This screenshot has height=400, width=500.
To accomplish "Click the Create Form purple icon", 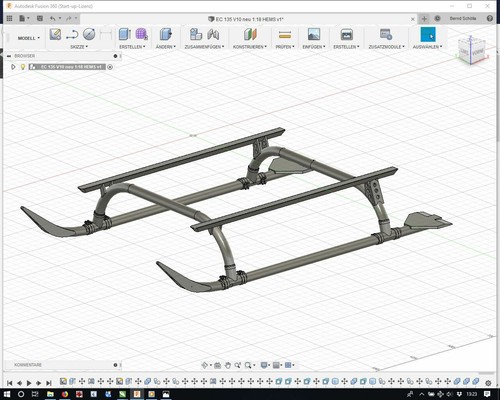I will coord(142,34).
